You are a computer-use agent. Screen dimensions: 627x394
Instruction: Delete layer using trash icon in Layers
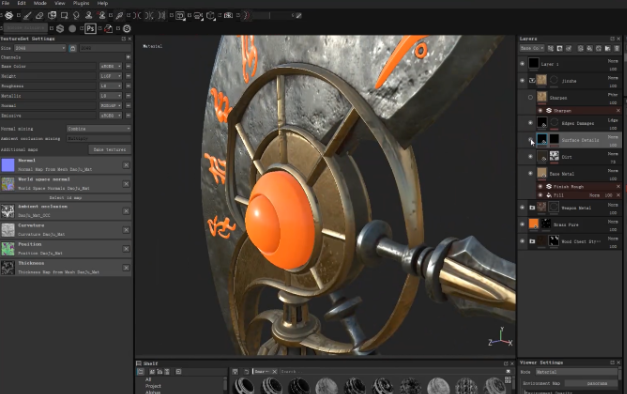tap(617, 48)
